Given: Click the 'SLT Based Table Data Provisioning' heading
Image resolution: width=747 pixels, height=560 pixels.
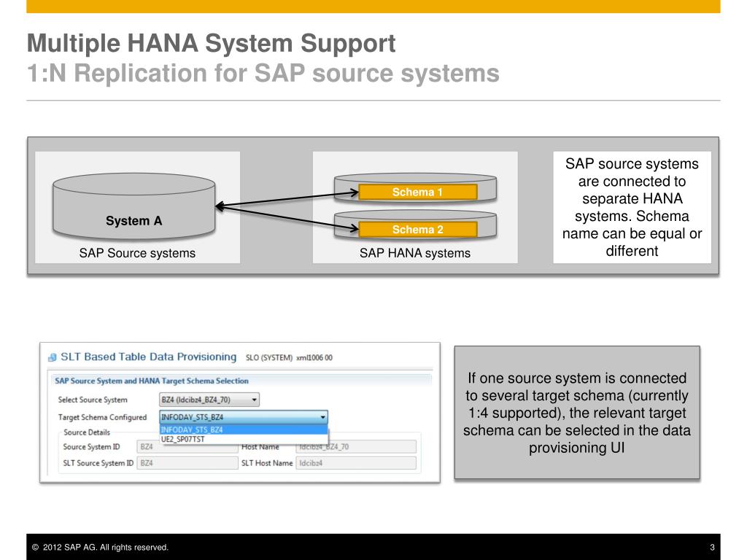Looking at the screenshot, I should click(x=148, y=357).
